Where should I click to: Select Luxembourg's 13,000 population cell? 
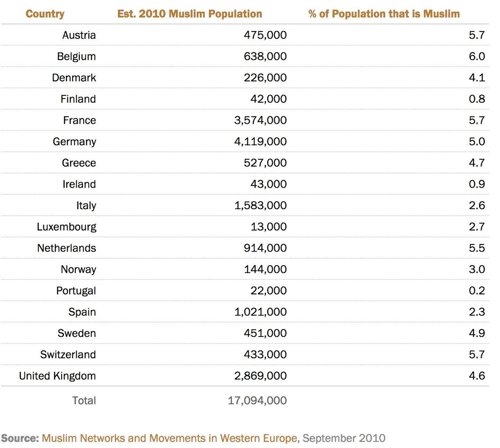click(x=268, y=227)
